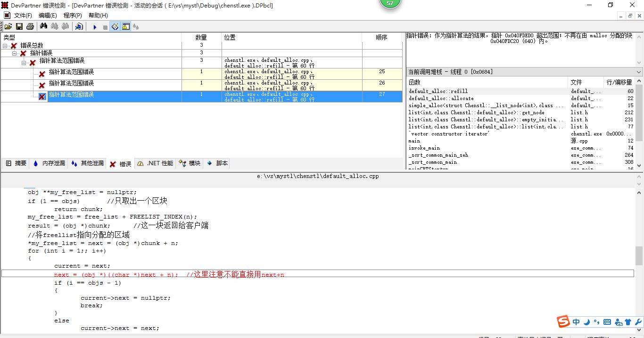644x338 pixels.
Task: Switch to the .NET 性能 tab
Action: (155, 163)
